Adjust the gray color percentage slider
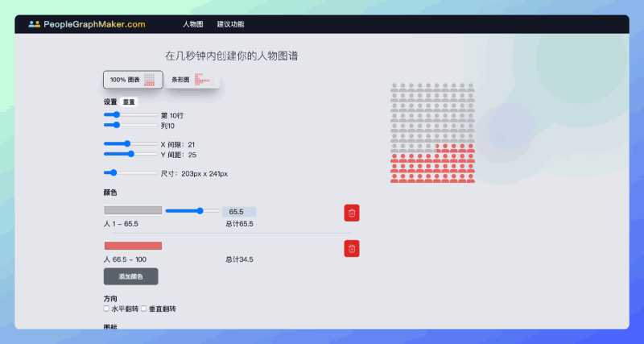The height and width of the screenshot is (344, 644). 192,211
